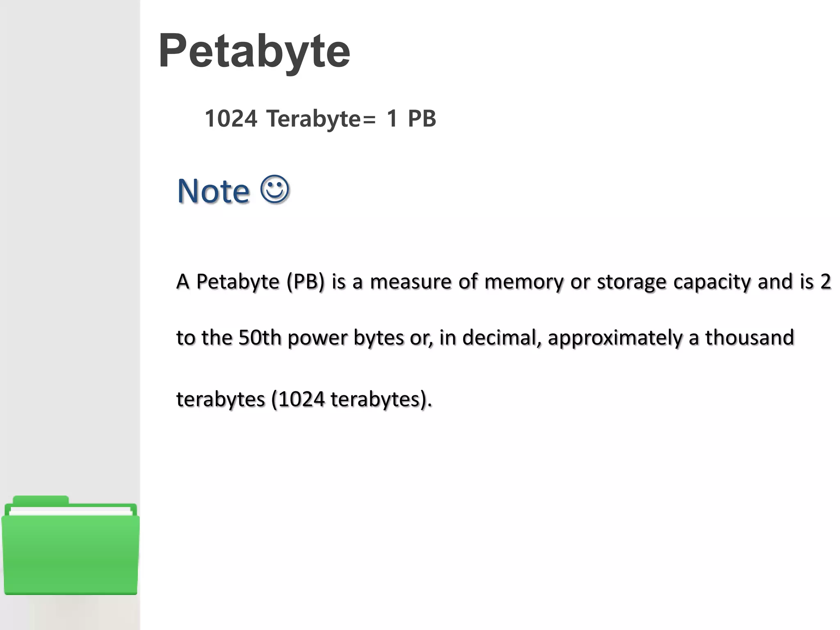Click the "1024 Terabyte= 1 PB" subtitle
840x630 pixels.
coord(320,119)
